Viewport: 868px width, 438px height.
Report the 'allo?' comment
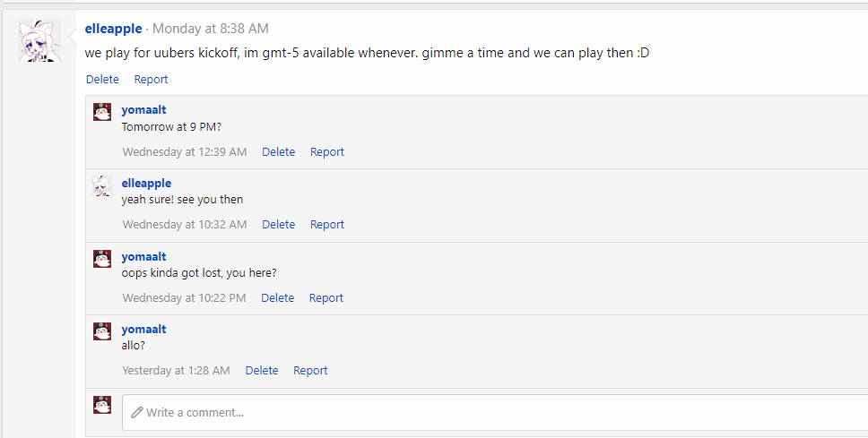[x=310, y=371]
